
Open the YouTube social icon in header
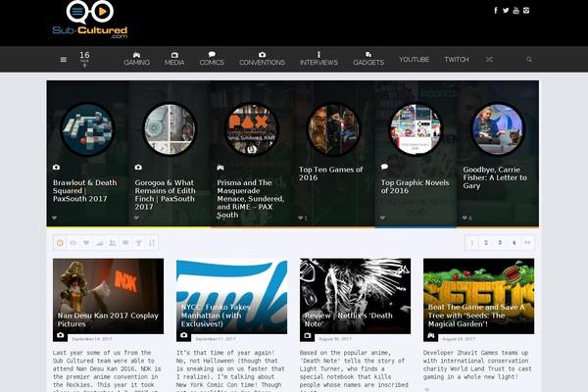[516, 10]
